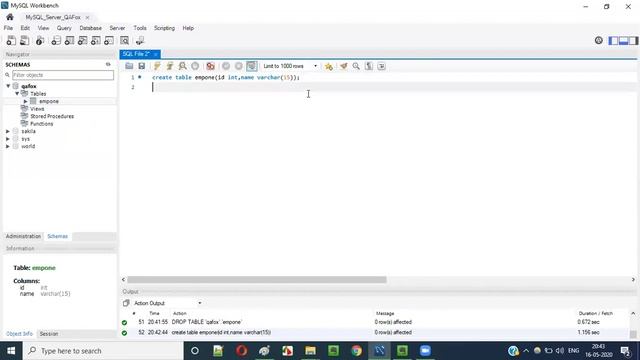Save the script with floppy disk icon

click(x=142, y=66)
